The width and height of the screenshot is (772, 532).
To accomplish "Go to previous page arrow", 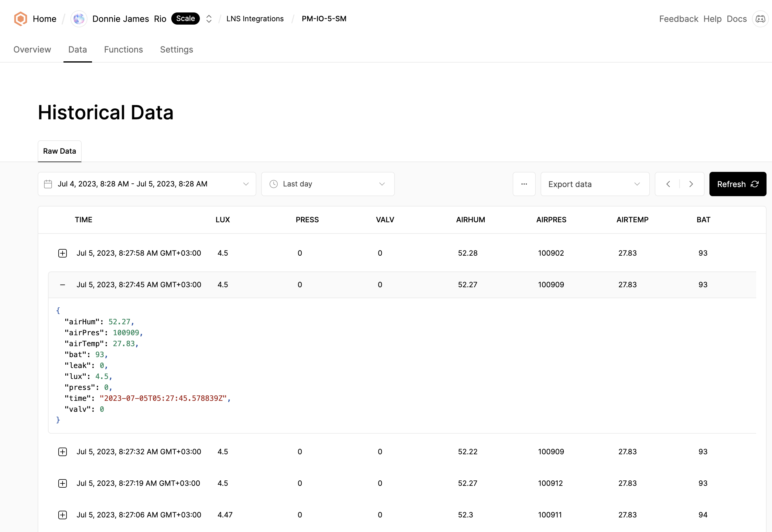I will tap(668, 184).
